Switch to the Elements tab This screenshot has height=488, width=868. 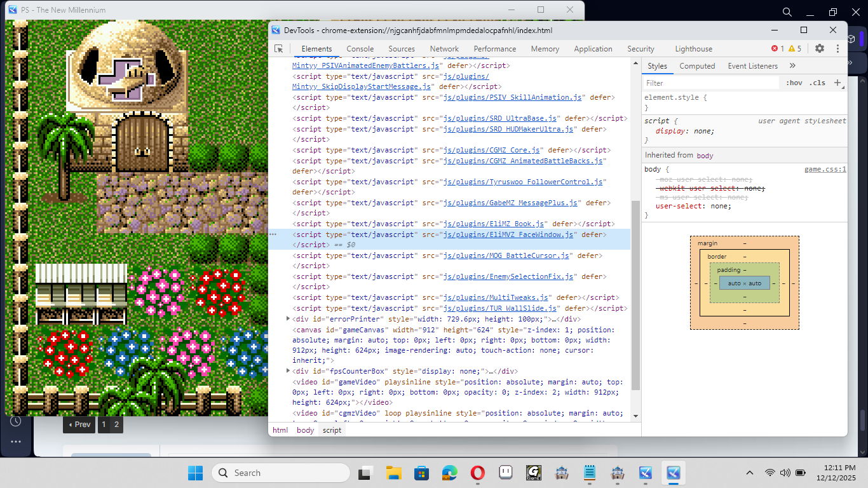click(316, 49)
